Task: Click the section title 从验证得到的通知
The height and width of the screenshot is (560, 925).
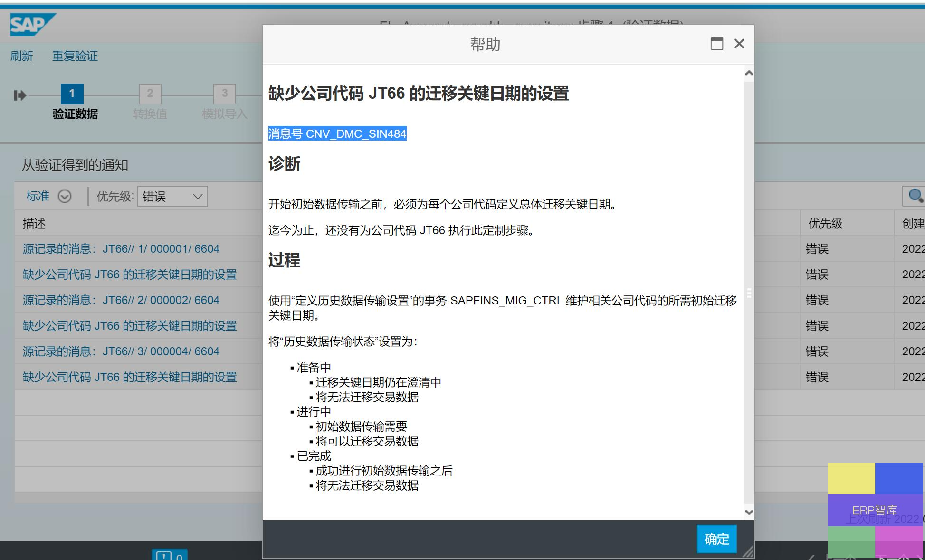Action: coord(75,165)
